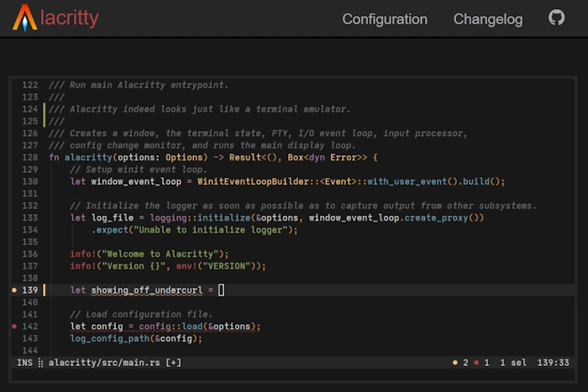This screenshot has height=392, width=588.
Task: Click line number 128
Action: tap(30, 158)
